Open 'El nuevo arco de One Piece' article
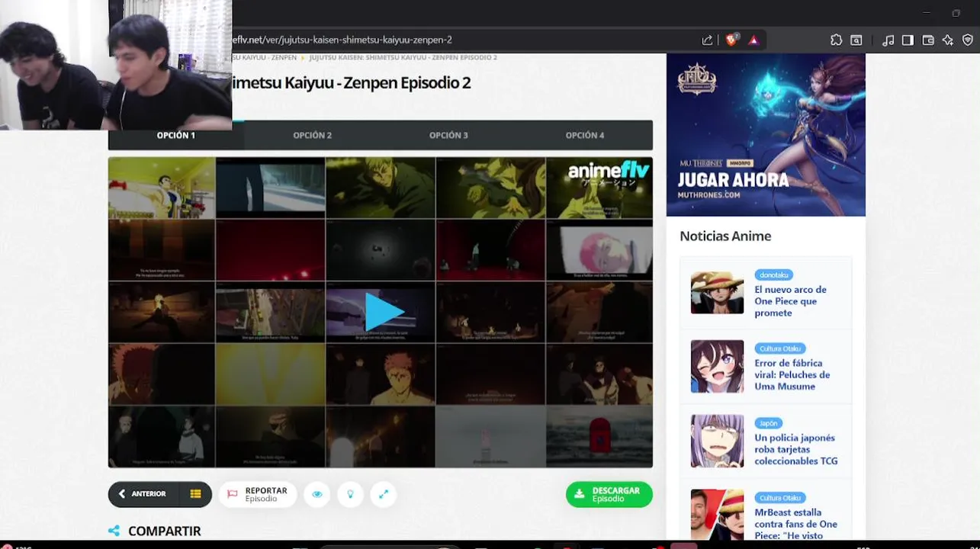Viewport: 980px width, 549px height. 790,301
